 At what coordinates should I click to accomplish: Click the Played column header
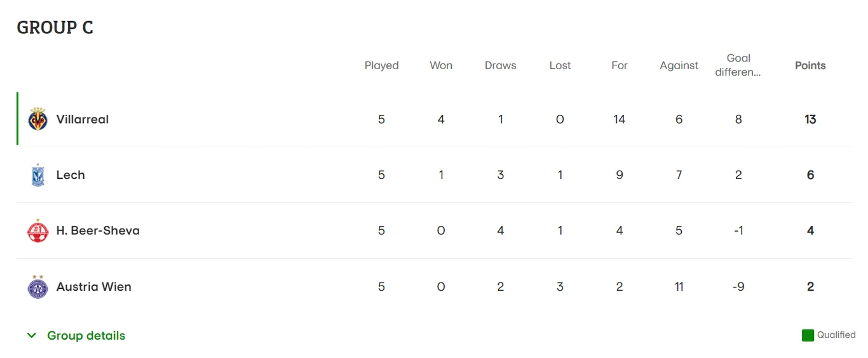381,65
